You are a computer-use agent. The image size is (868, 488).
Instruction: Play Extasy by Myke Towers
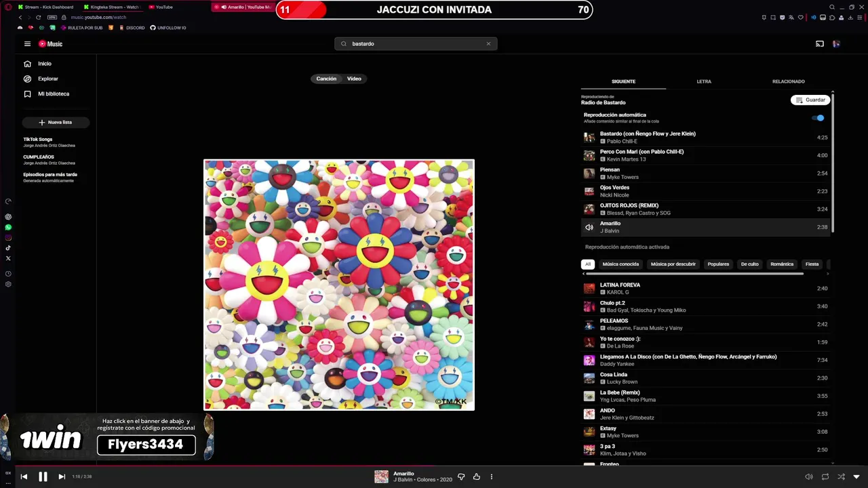click(705, 432)
